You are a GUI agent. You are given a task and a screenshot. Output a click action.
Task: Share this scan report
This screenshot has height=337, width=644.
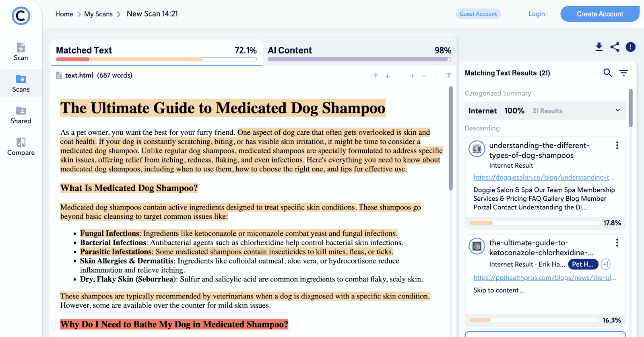pyautogui.click(x=615, y=47)
